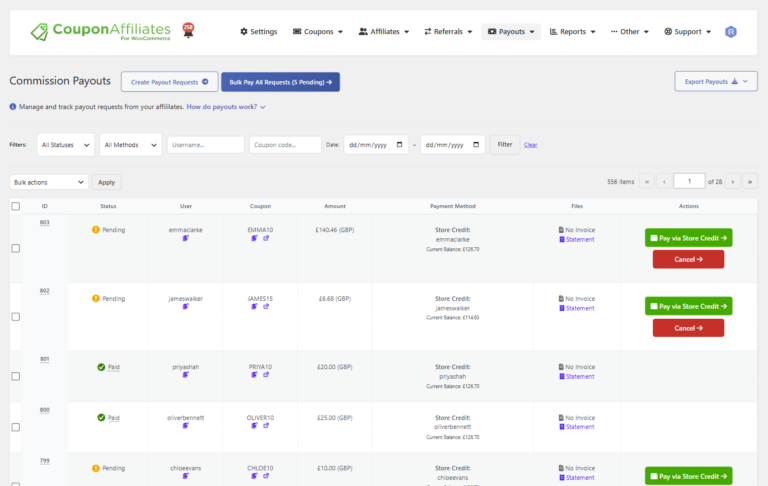Open chloeevans user profile icon
768x486 pixels.
point(186,476)
